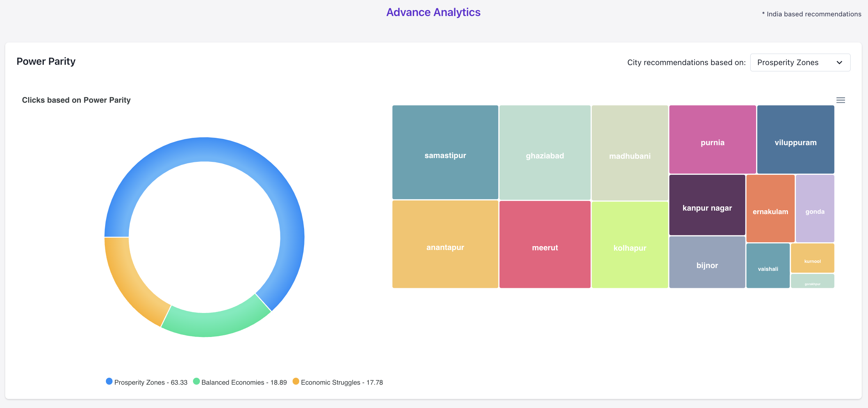Viewport: 868px width, 408px height.
Task: Click the small gorakhpur treemap tile
Action: click(812, 281)
